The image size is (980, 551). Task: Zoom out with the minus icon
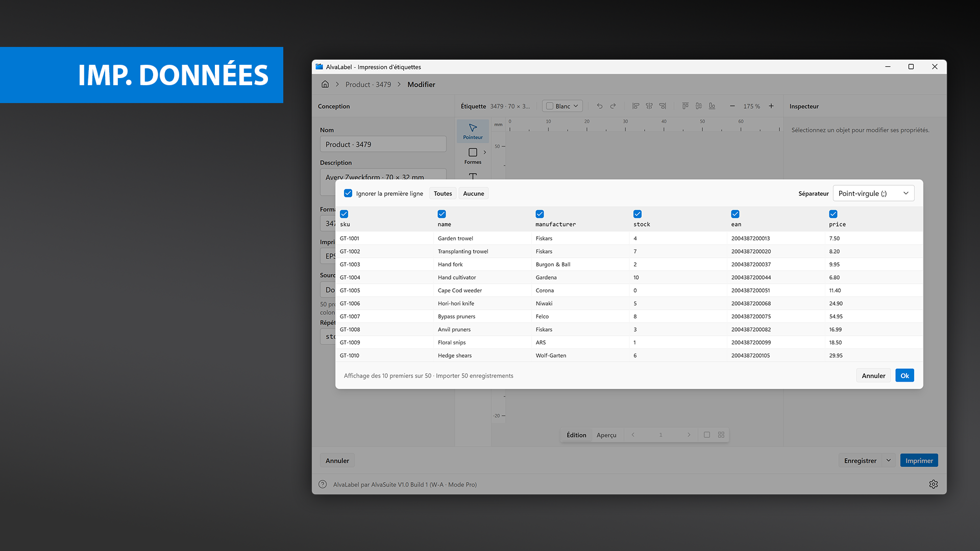click(x=732, y=106)
